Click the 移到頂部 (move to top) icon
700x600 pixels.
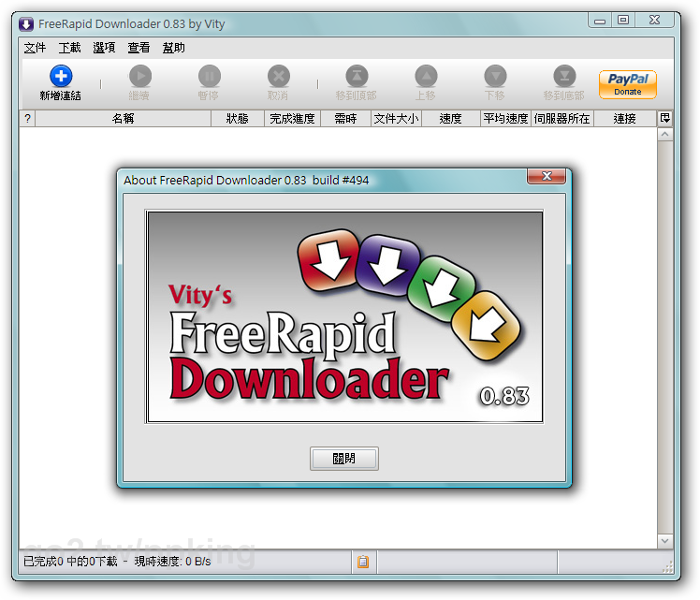click(x=357, y=76)
